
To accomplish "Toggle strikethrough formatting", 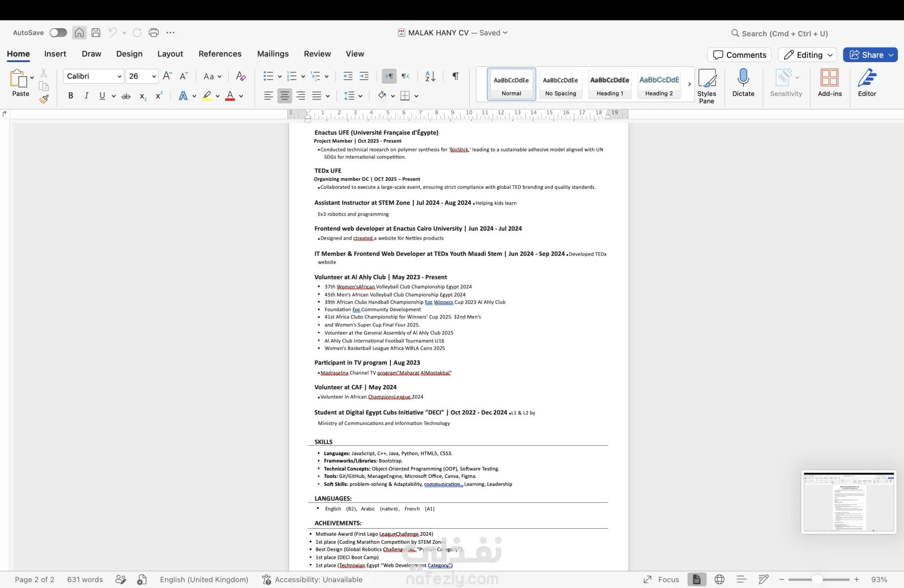I will click(126, 96).
